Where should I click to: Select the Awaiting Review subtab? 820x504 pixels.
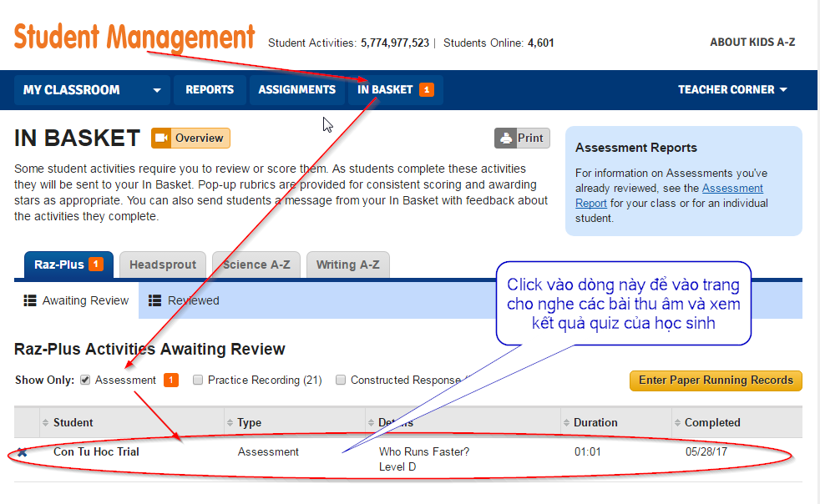(x=76, y=300)
